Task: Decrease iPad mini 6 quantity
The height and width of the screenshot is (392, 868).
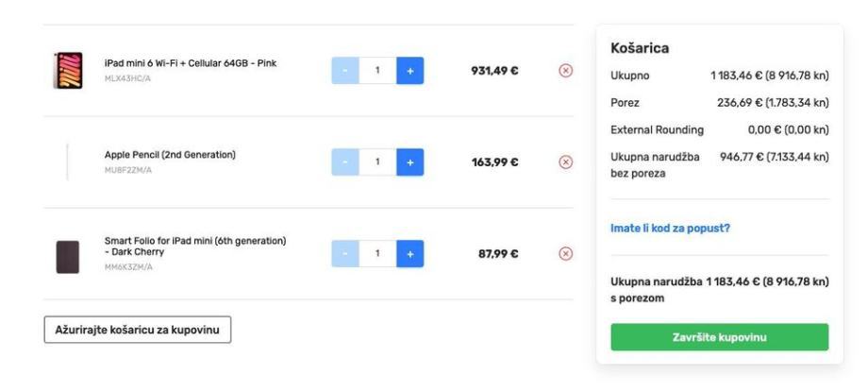Action: pyautogui.click(x=345, y=71)
